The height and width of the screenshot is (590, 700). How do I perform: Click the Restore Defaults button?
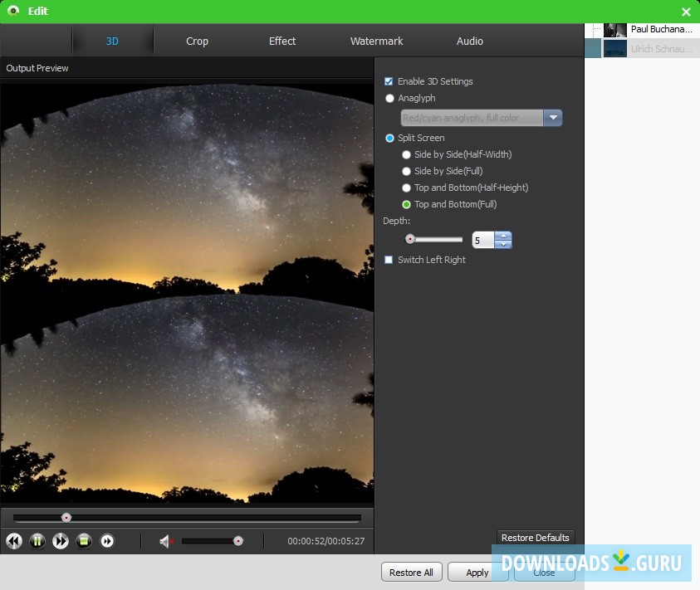(536, 538)
